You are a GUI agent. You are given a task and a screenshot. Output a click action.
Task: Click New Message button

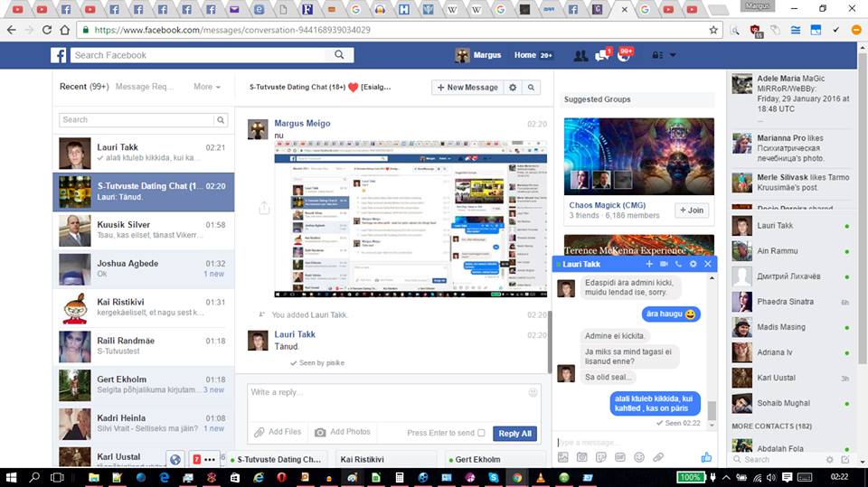tap(467, 88)
